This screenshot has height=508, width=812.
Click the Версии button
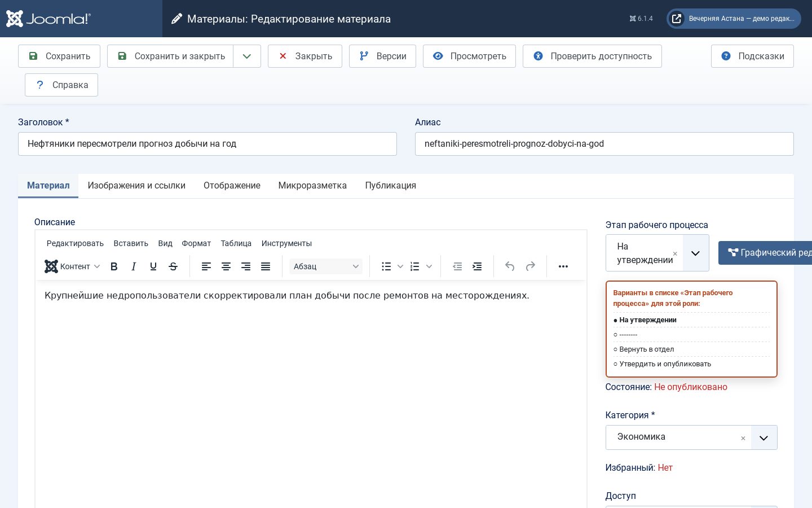pos(382,56)
